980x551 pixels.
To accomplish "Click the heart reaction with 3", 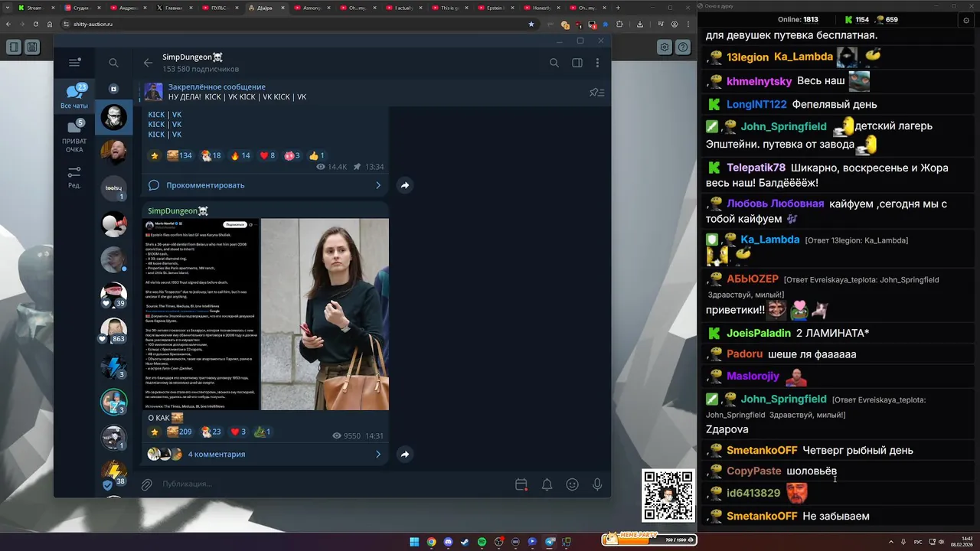I will click(x=238, y=432).
